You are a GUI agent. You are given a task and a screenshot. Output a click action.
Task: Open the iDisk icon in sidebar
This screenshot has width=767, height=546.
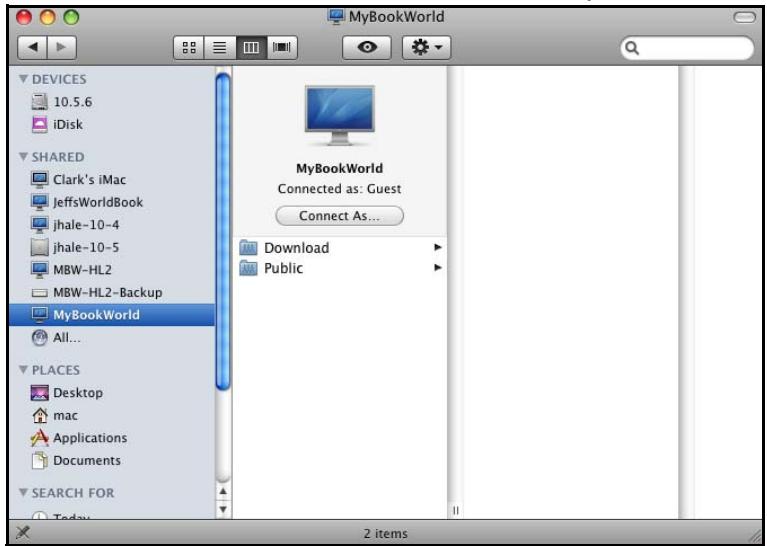point(40,124)
